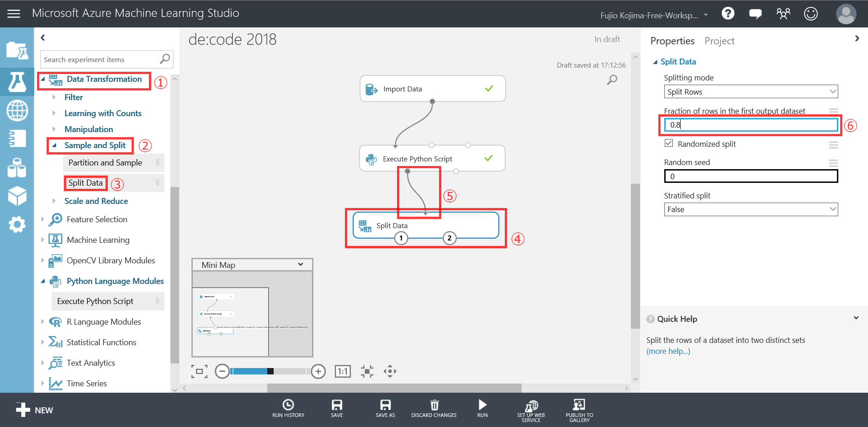Run the experiment
This screenshot has width=868, height=427.
482,408
